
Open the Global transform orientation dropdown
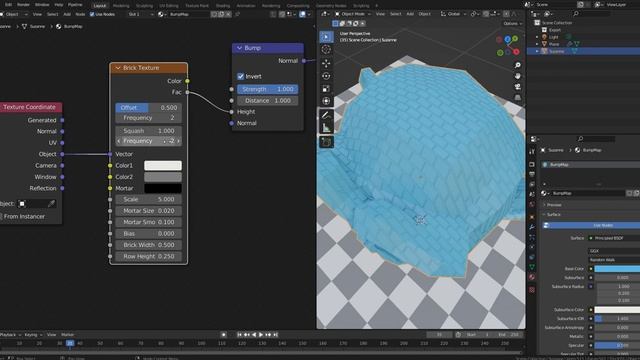pyautogui.click(x=453, y=14)
